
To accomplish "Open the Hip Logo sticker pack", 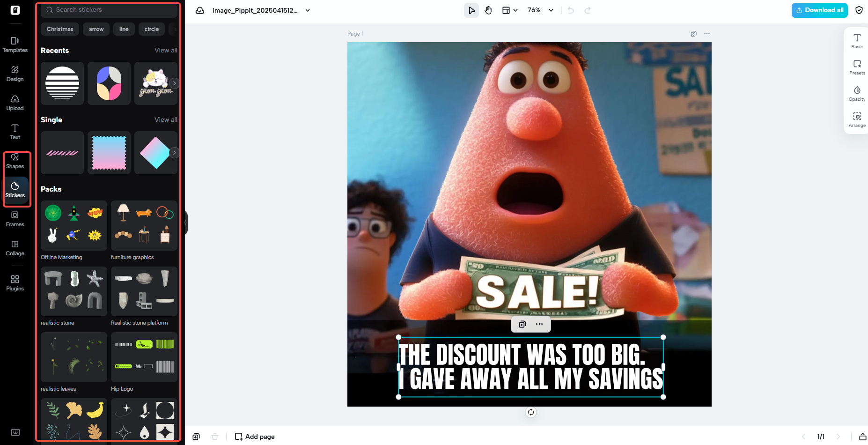I will click(144, 357).
